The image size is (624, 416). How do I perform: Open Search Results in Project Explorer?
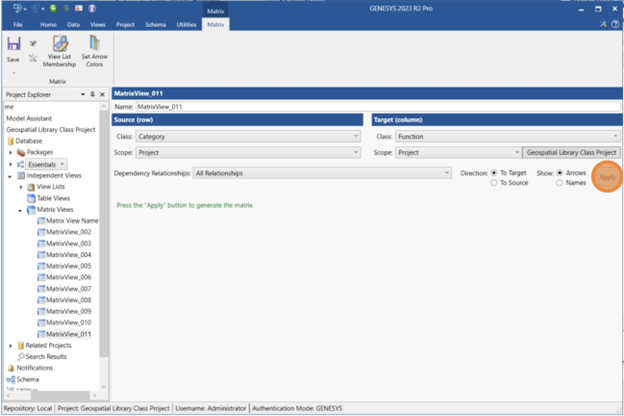click(46, 356)
